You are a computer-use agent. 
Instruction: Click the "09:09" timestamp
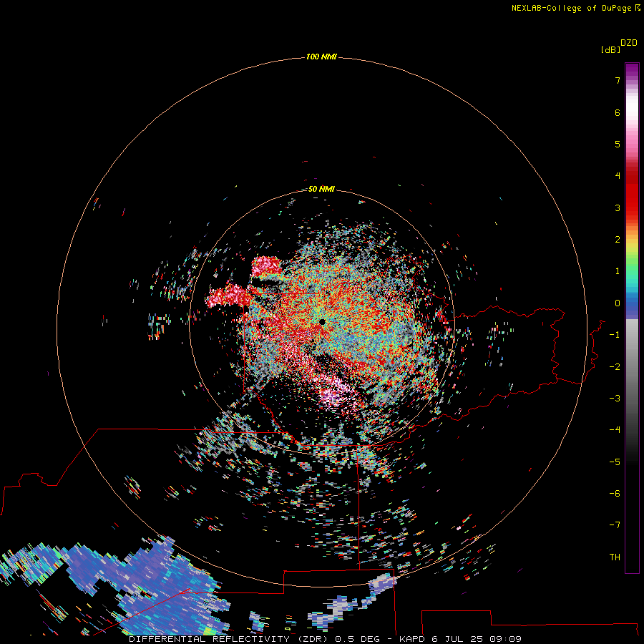pyautogui.click(x=506, y=639)
